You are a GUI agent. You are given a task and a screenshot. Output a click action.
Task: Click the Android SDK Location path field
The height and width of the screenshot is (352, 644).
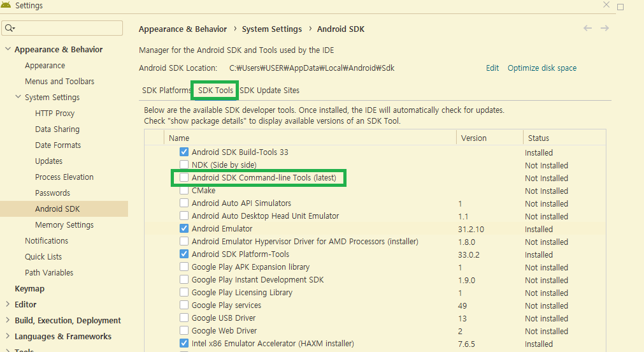[311, 68]
